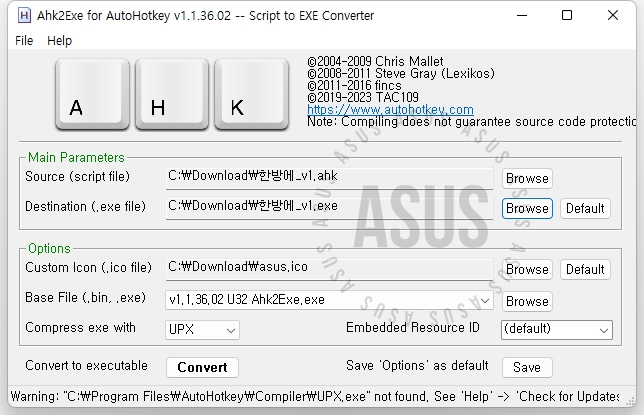Open the Help menu
This screenshot has height=415, width=644.
60,41
